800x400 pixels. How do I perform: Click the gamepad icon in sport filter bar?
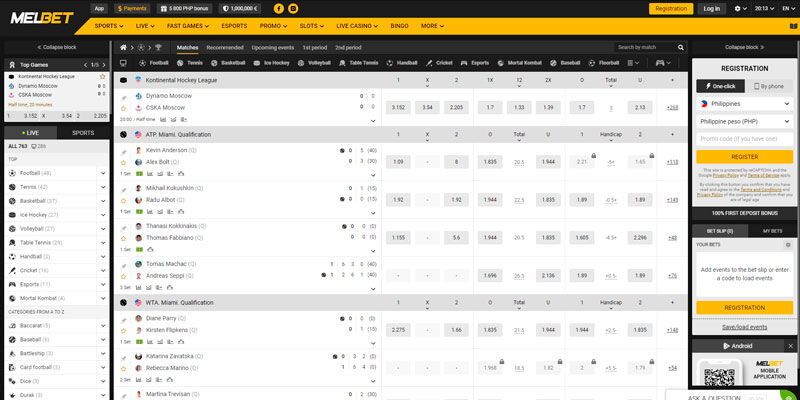[660, 63]
